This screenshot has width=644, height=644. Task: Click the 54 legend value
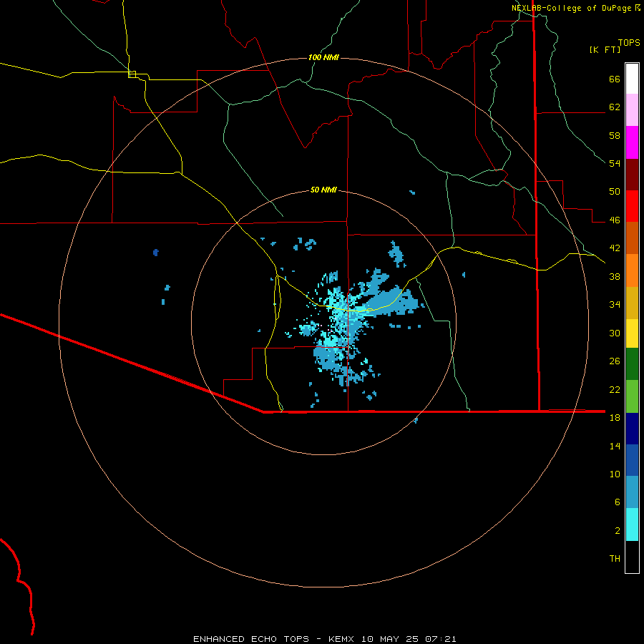(615, 163)
